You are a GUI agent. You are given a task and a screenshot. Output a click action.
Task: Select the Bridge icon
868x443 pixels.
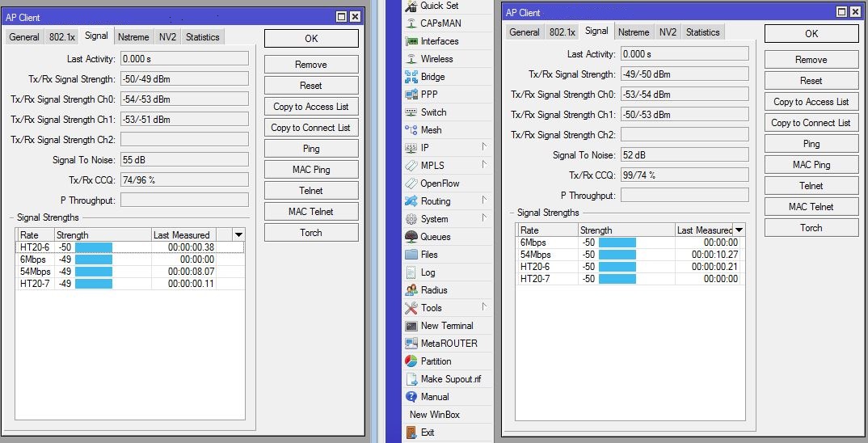(411, 77)
